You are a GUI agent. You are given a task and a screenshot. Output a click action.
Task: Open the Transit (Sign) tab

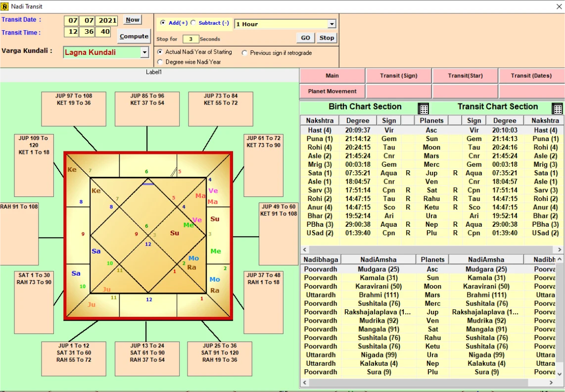[399, 76]
